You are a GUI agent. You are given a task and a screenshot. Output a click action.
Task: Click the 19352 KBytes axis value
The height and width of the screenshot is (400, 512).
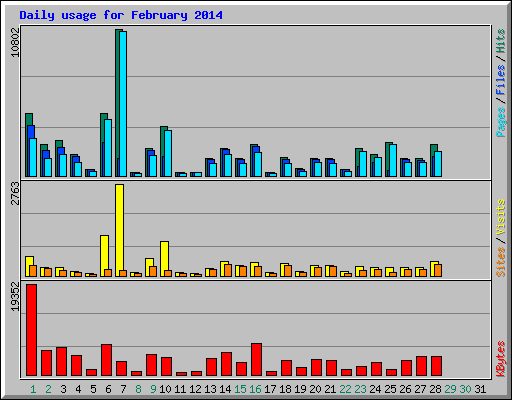pos(15,296)
